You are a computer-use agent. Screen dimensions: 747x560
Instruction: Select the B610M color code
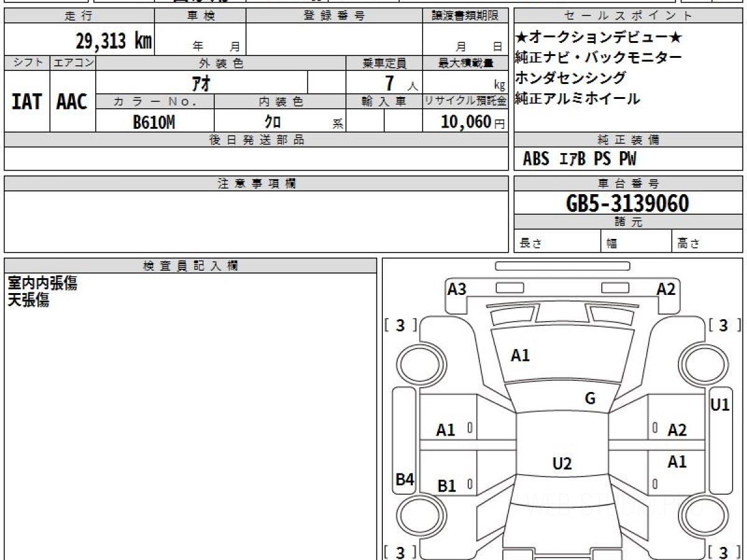click(154, 122)
